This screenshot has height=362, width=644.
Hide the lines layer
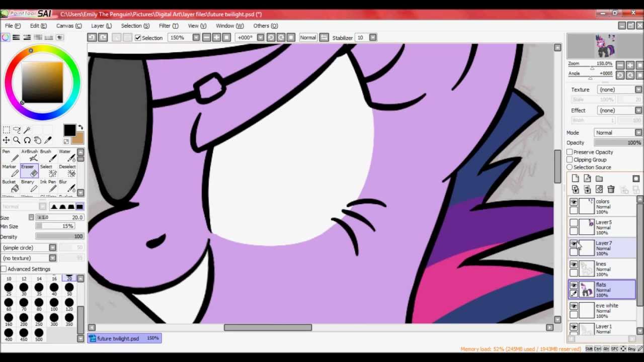point(574,264)
